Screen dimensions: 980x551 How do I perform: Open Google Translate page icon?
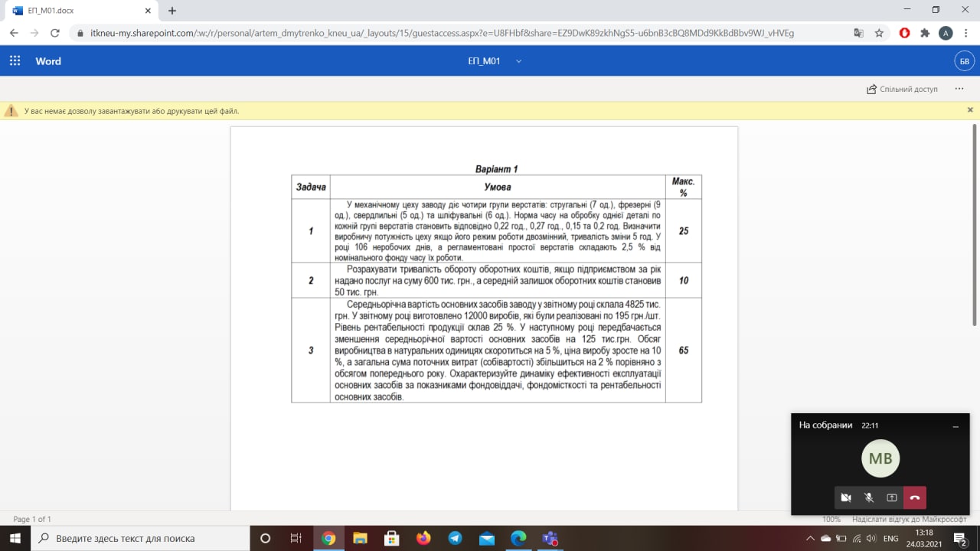coord(859,33)
